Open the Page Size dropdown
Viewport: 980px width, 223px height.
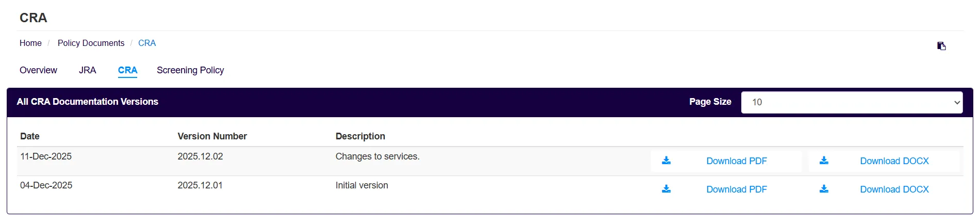click(852, 102)
